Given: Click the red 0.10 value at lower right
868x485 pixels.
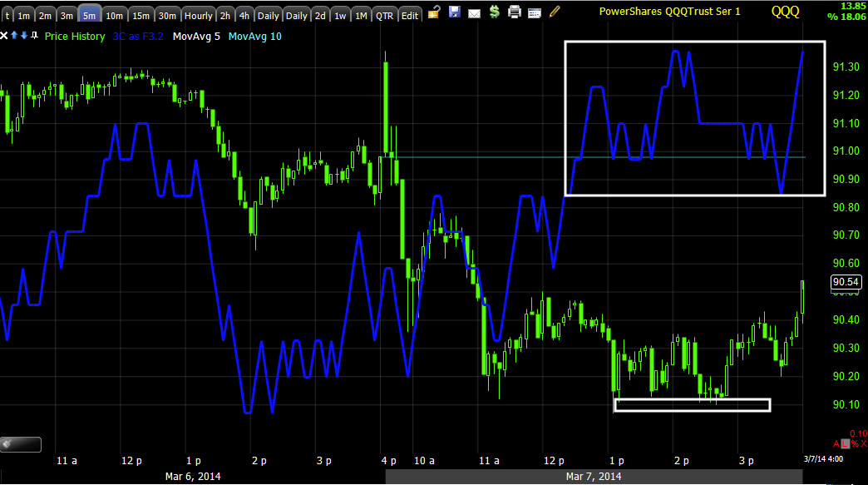Looking at the screenshot, I should (859, 433).
